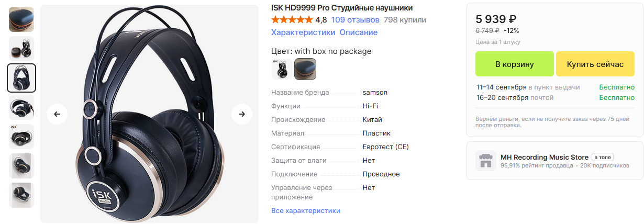Image resolution: width=644 pixels, height=224 pixels.
Task: Select the fourth thumbnail of tilted headphones
Action: tap(21, 107)
